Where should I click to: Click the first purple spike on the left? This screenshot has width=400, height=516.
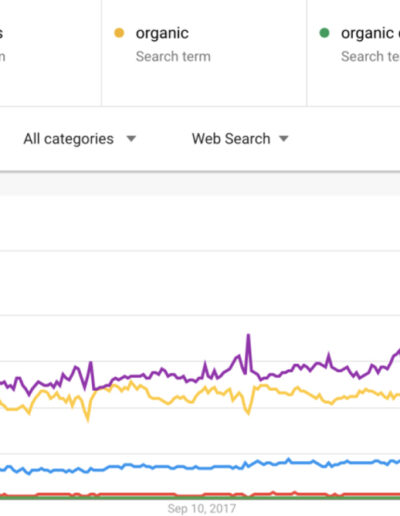90,364
